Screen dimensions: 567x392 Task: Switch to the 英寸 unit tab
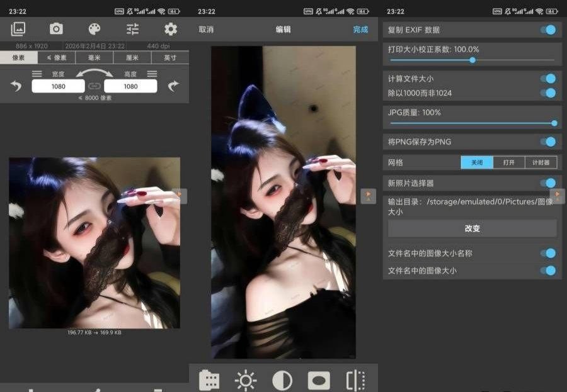click(170, 58)
